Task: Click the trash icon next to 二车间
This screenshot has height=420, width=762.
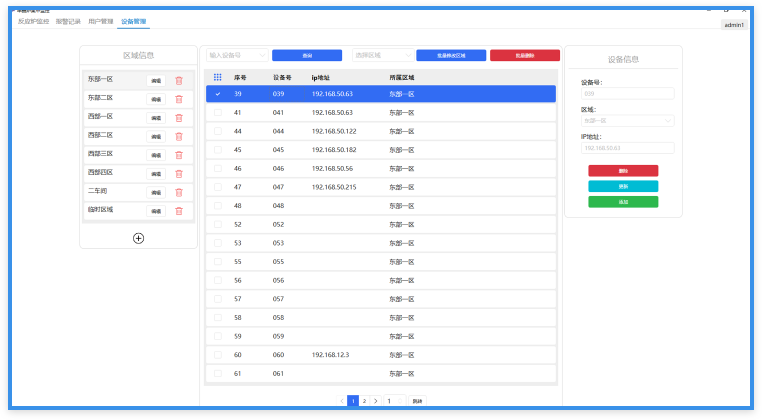Action: [179, 192]
